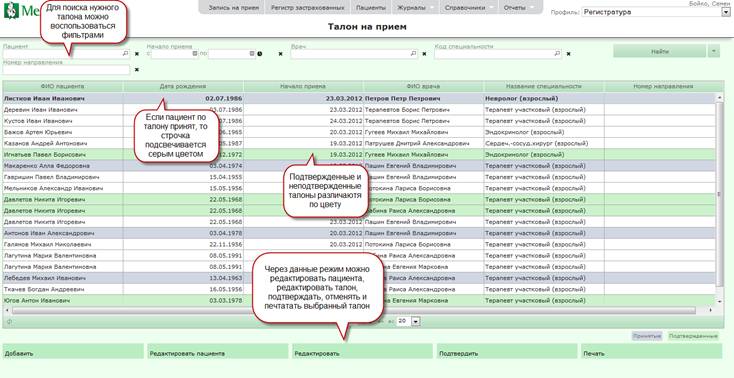Select row Казанов Андрей Антонович

(359, 143)
